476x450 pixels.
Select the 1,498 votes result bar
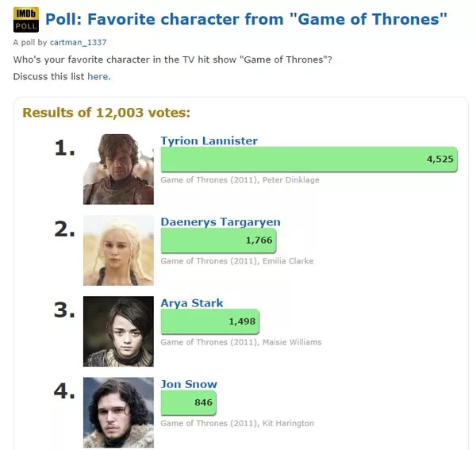(210, 321)
